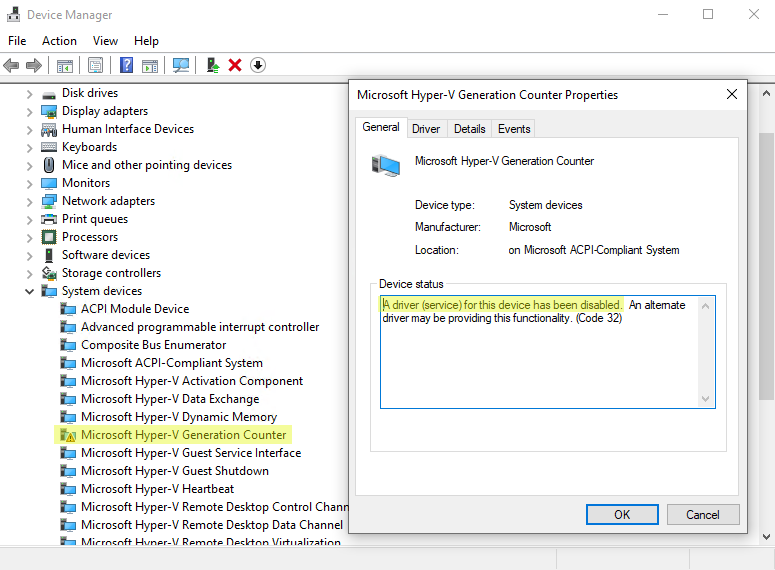Click the blue Help question mark icon

pyautogui.click(x=127, y=65)
